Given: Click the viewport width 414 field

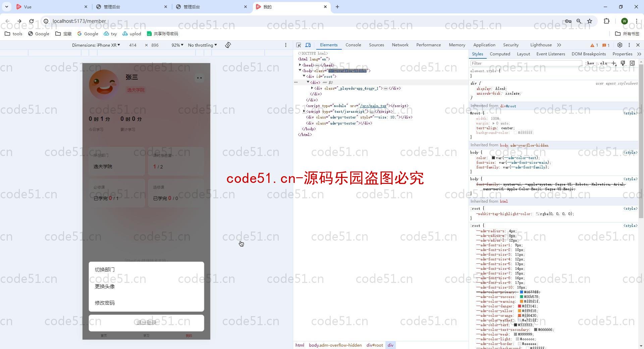Looking at the screenshot, I should point(133,45).
